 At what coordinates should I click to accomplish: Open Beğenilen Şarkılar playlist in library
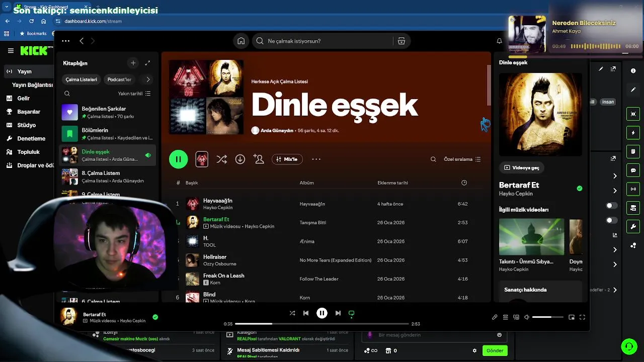[x=108, y=112]
